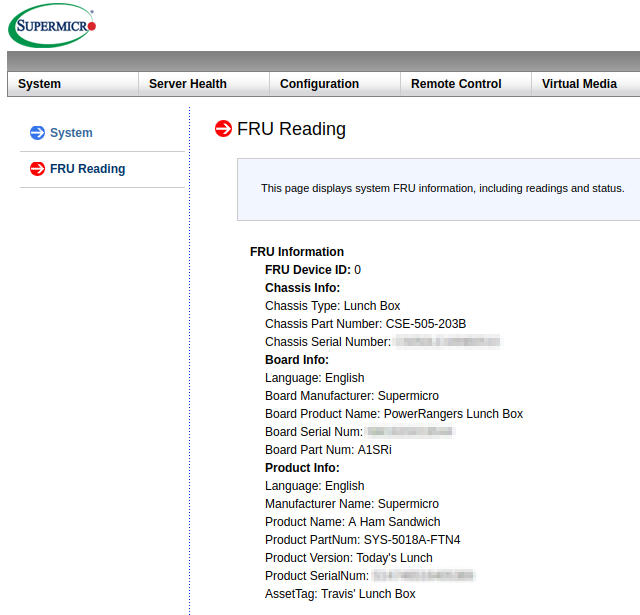
Task: Click the AssetTag Travis' Lunch Box line
Action: click(x=340, y=594)
